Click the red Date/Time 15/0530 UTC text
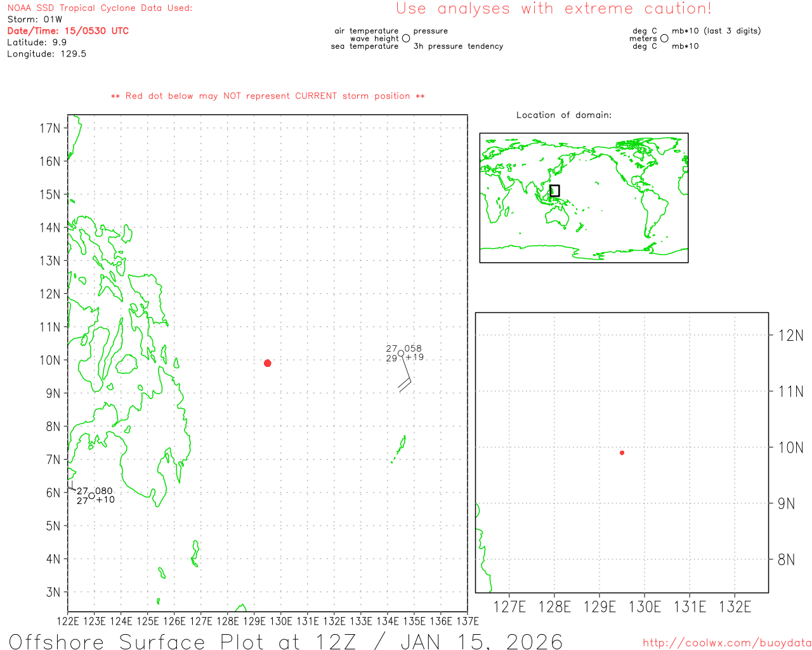812x650 pixels. click(x=68, y=30)
